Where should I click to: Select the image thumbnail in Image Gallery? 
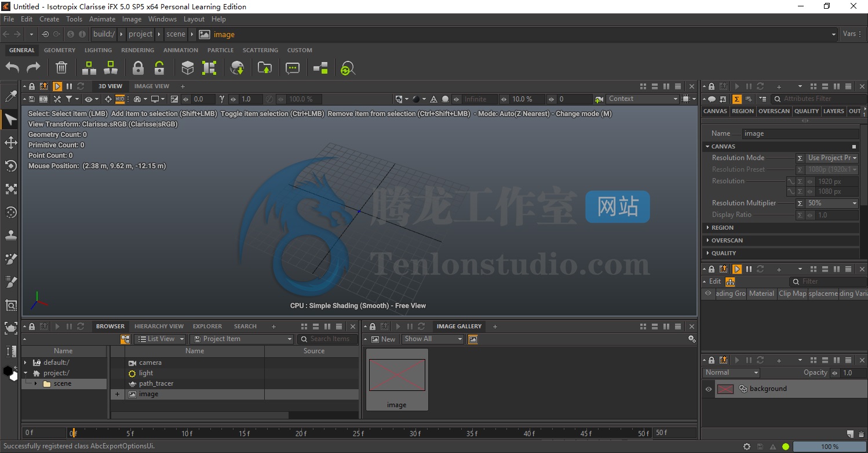pyautogui.click(x=397, y=380)
